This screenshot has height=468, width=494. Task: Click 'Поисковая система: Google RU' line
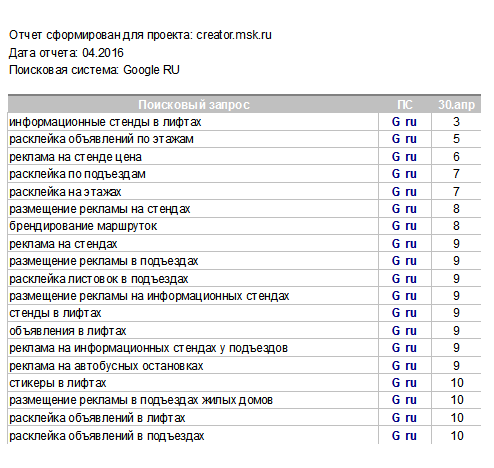coord(94,70)
